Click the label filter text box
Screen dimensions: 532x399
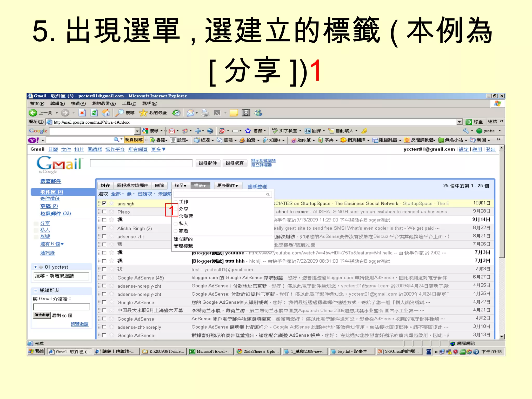click(223, 194)
